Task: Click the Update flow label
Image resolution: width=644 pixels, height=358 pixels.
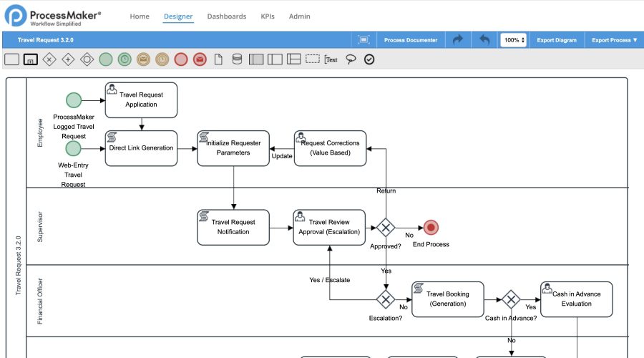Action: point(282,156)
